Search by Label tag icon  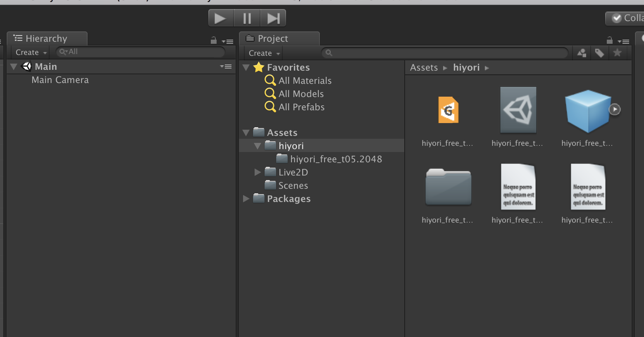(x=599, y=53)
